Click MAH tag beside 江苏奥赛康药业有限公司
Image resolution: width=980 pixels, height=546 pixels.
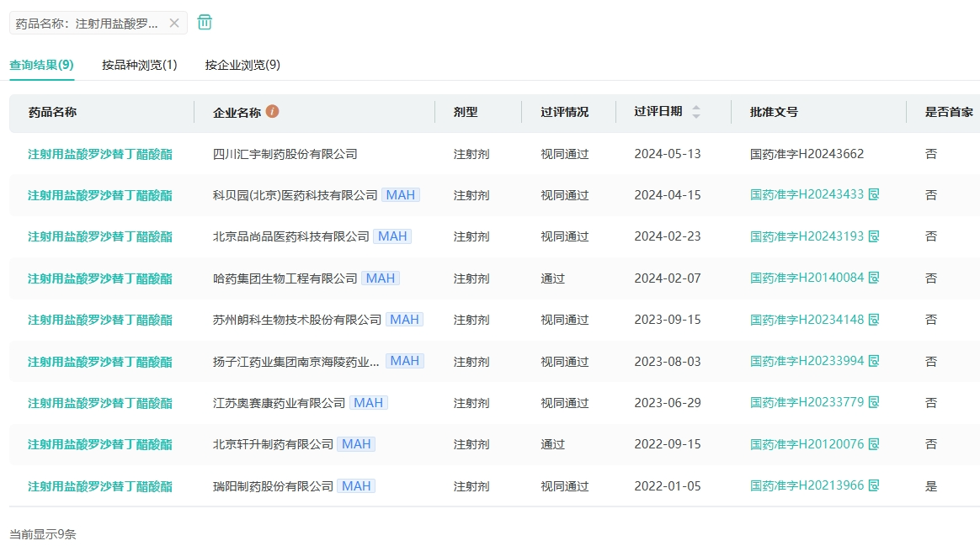tap(368, 403)
